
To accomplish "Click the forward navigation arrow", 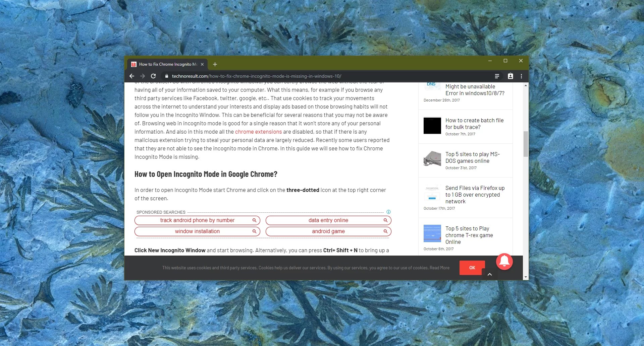I will 143,76.
